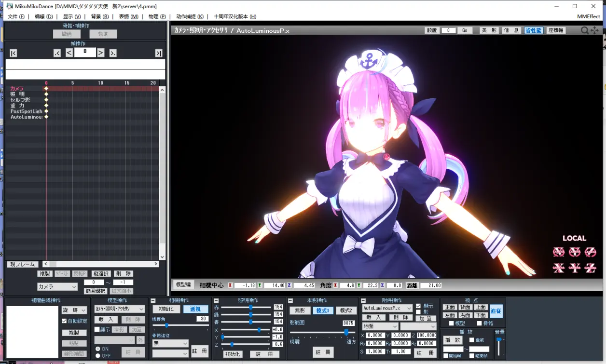Click the Z move gizmo icon
606x364 pixels.
[x=591, y=268]
